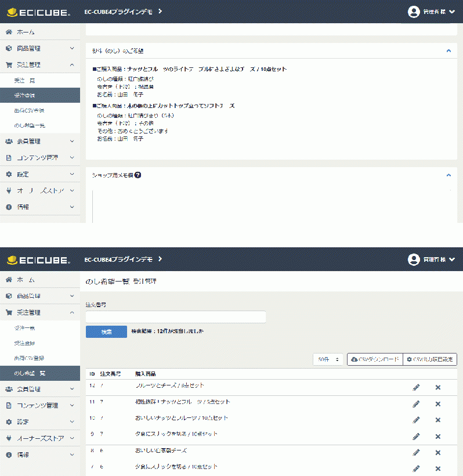Expand 商品管理 chevron in the upper sidebar

tap(72, 48)
